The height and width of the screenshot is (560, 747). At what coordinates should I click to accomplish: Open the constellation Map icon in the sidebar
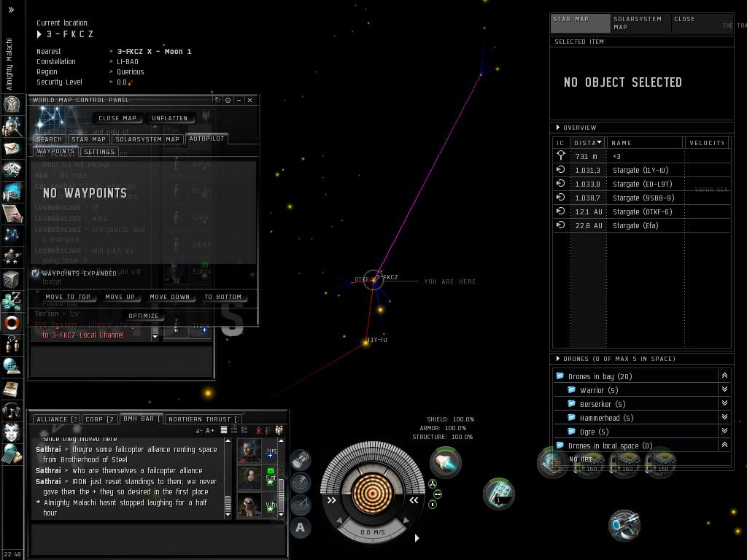(12, 234)
